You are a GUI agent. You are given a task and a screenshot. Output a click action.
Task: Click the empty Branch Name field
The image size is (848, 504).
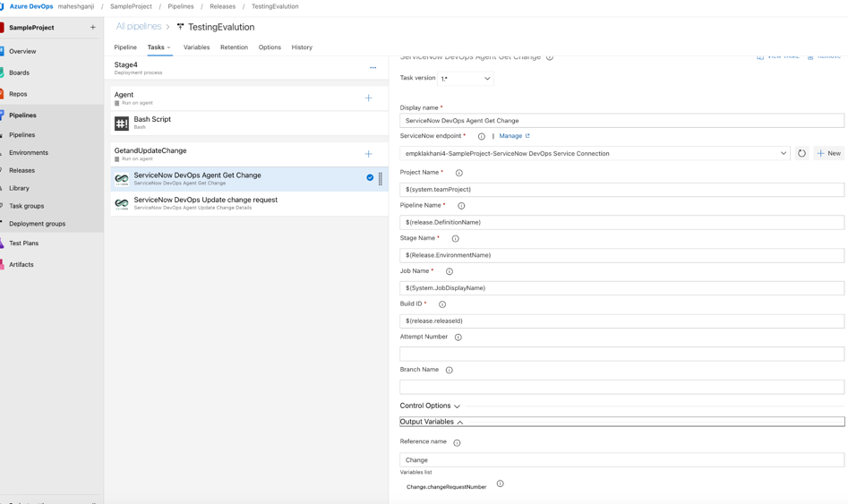point(622,388)
